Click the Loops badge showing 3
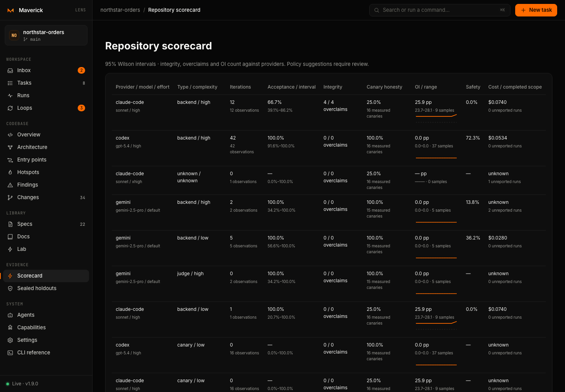This screenshot has height=392, width=565. click(81, 108)
